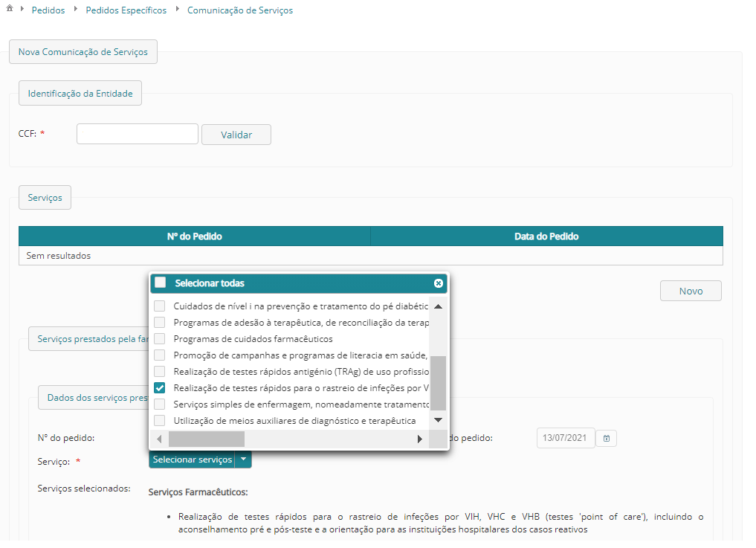
Task: Click the home icon in breadcrumb
Action: [x=10, y=10]
